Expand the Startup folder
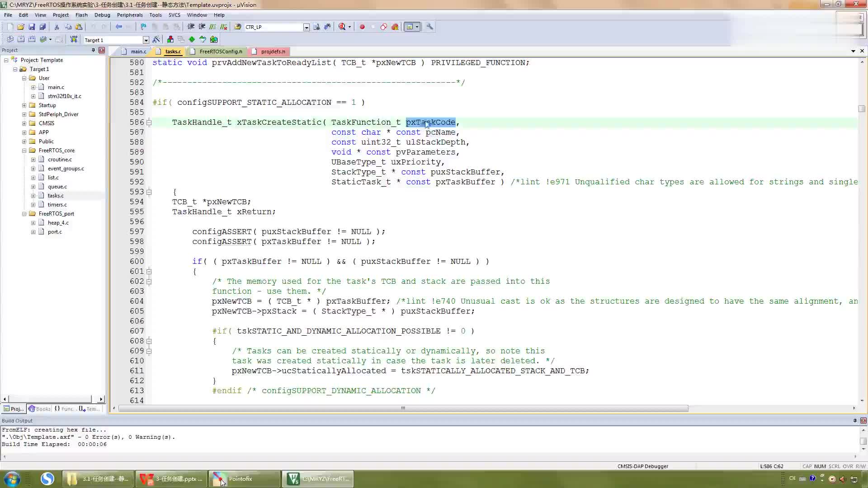This screenshot has width=868, height=488. (24, 105)
